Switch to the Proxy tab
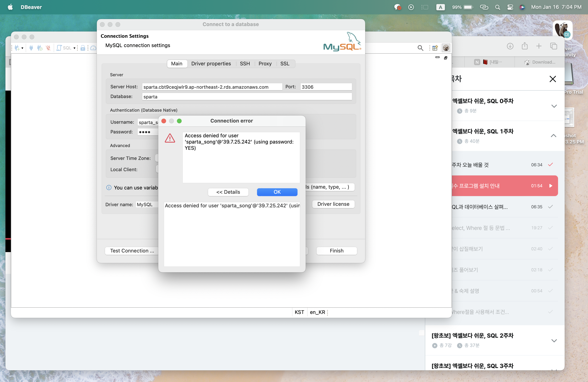Screen dimensions: 588x382 tap(265, 63)
